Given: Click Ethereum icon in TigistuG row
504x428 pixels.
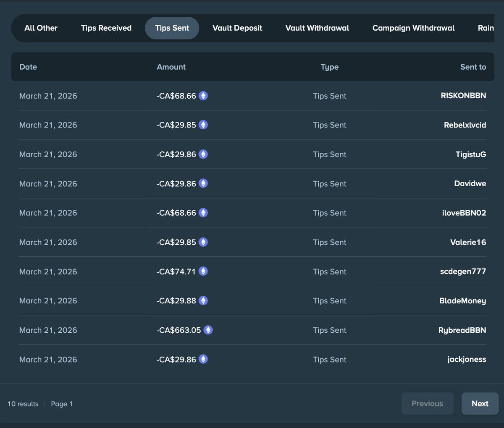Looking at the screenshot, I should pyautogui.click(x=203, y=154).
